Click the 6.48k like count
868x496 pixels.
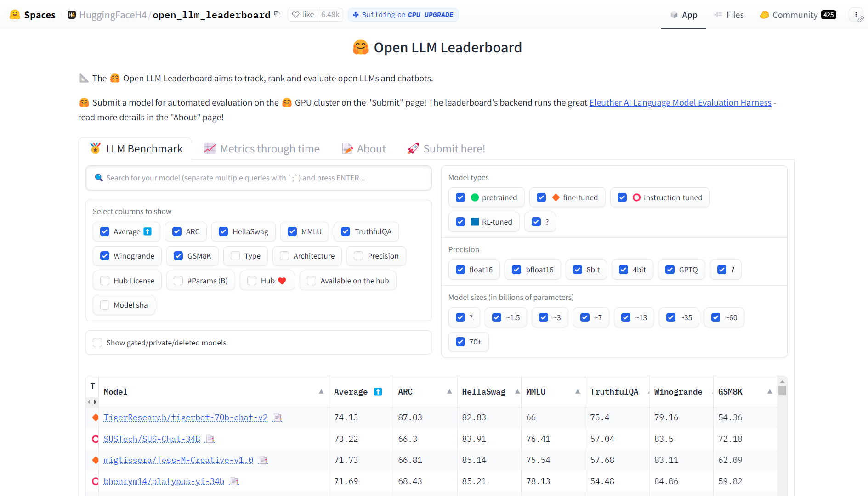point(330,15)
